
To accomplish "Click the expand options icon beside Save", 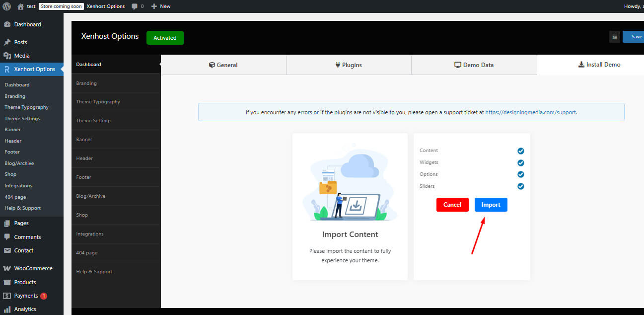I will [x=615, y=37].
